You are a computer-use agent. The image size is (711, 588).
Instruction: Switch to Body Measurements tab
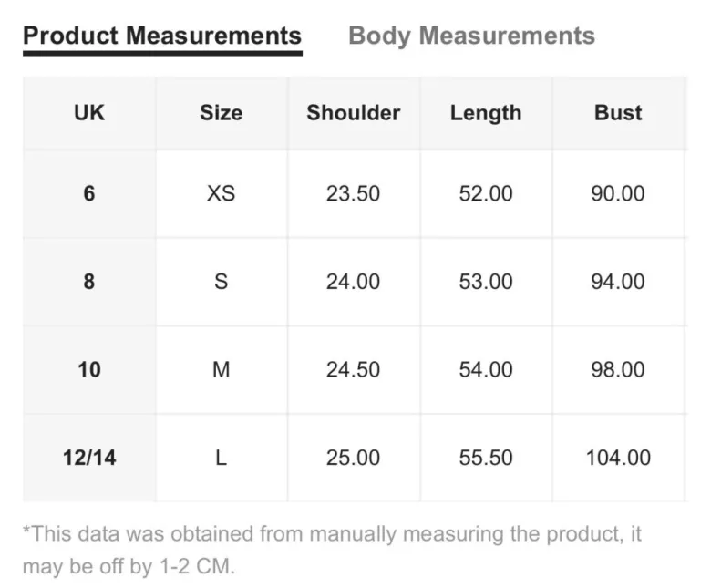point(471,36)
